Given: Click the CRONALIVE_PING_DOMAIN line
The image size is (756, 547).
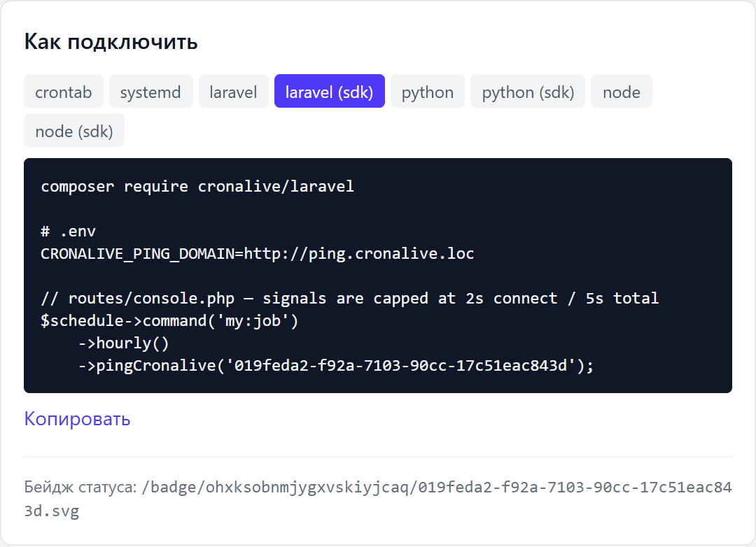Looking at the screenshot, I should click(x=258, y=253).
